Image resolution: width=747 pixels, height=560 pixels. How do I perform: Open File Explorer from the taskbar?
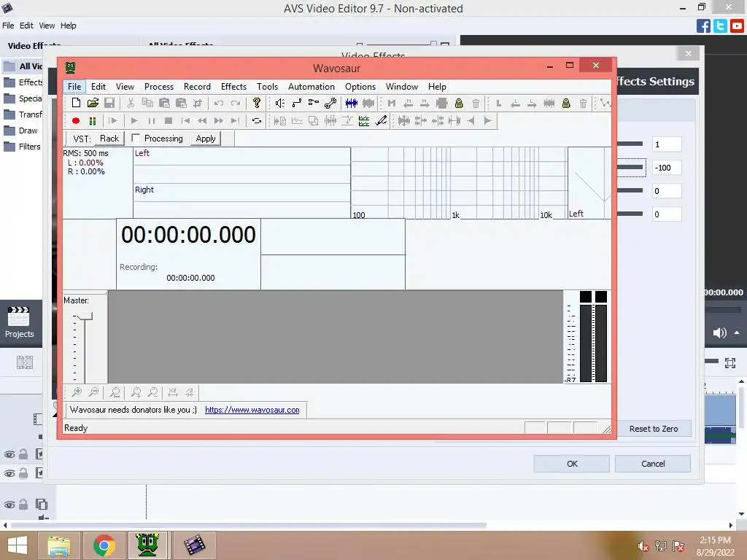pyautogui.click(x=59, y=545)
